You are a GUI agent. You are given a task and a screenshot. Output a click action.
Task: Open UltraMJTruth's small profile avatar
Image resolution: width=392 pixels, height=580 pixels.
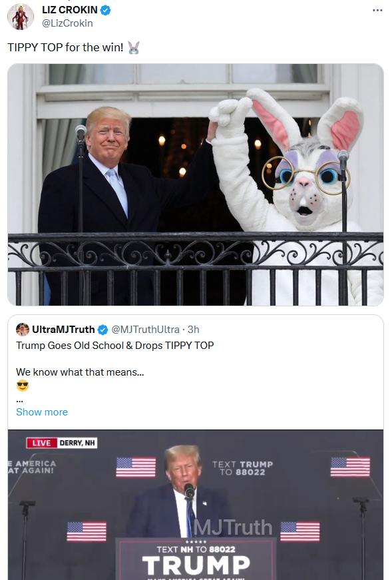point(23,329)
